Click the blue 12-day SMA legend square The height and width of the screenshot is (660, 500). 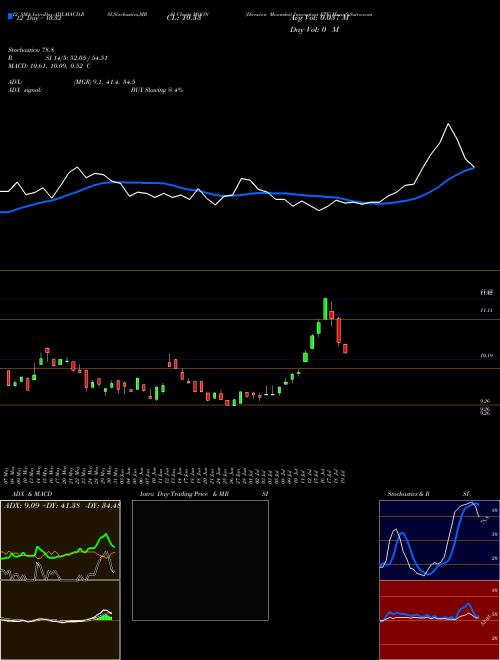[x=10, y=16]
